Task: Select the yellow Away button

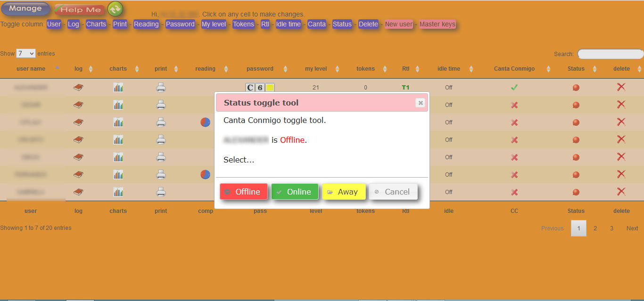Action: (x=344, y=192)
